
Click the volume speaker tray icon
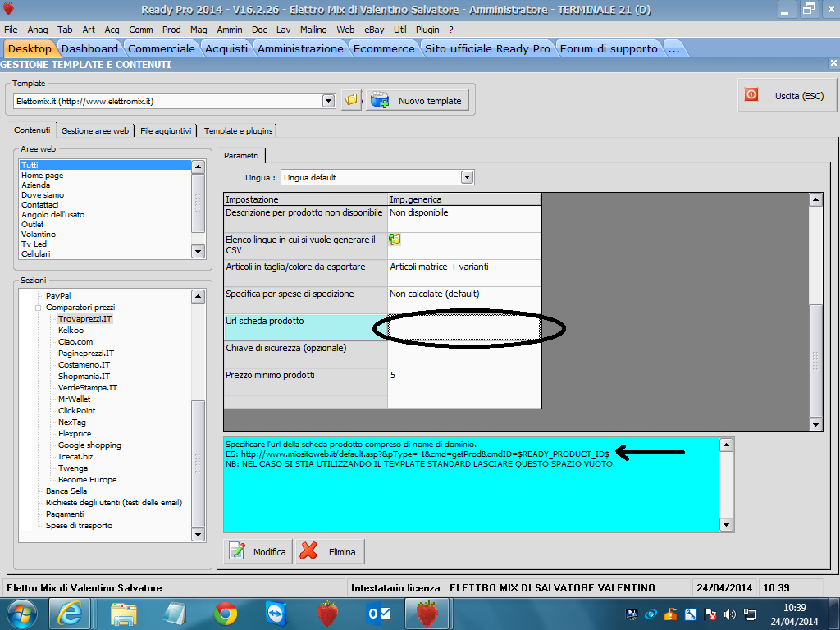(729, 614)
